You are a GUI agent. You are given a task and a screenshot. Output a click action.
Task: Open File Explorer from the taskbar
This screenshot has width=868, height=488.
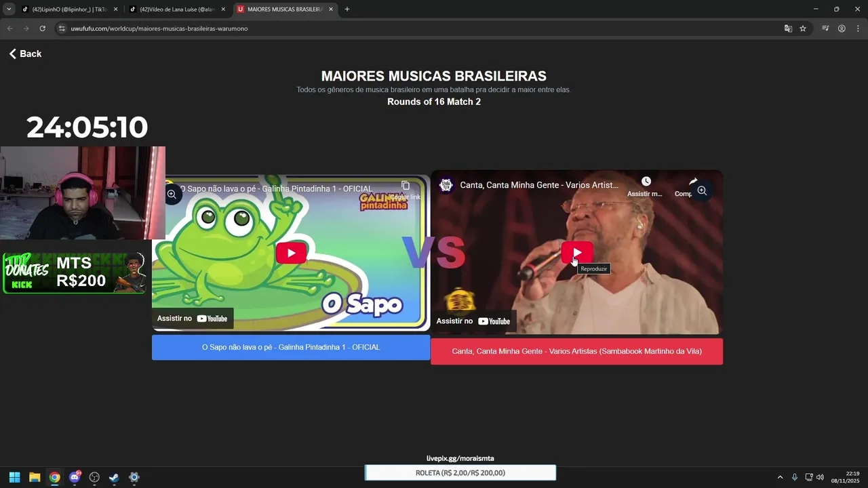35,477
